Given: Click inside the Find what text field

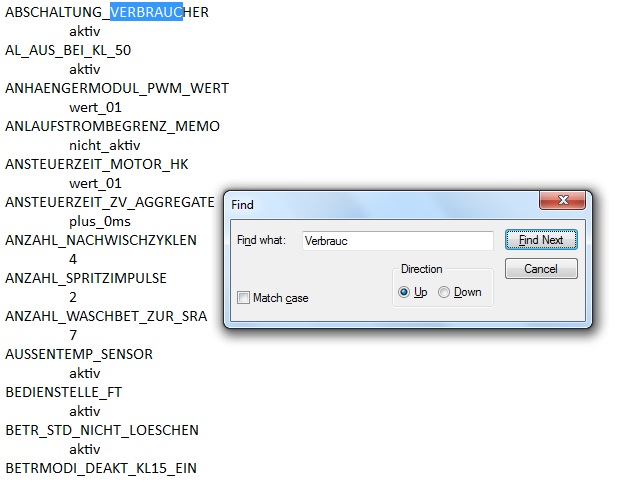Looking at the screenshot, I should click(x=396, y=241).
